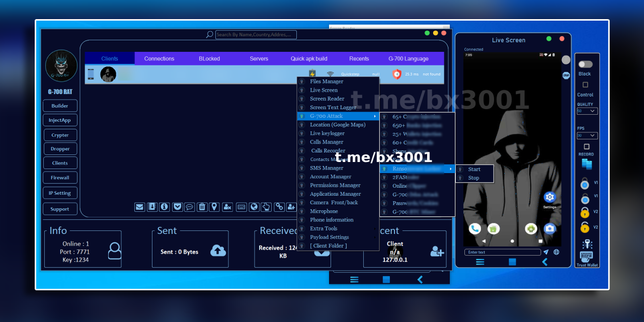The width and height of the screenshot is (644, 322).
Task: Open the Settings gear on the live screen
Action: [549, 197]
